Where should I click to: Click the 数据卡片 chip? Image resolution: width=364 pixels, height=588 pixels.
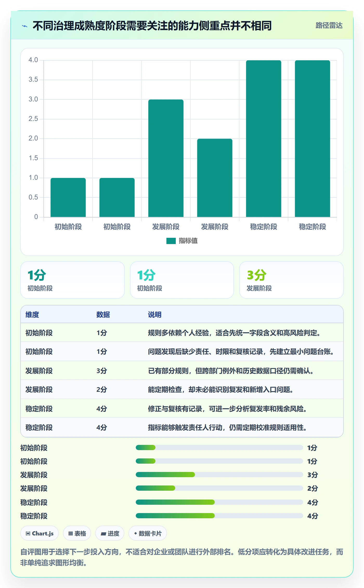point(148,533)
